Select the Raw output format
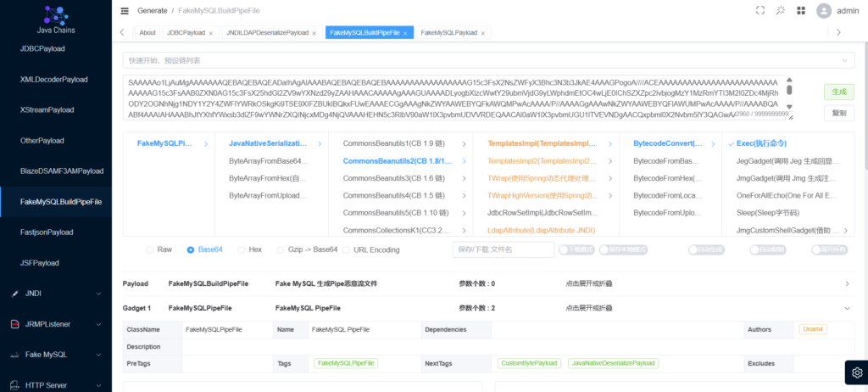Image resolution: width=868 pixels, height=392 pixels. click(150, 249)
